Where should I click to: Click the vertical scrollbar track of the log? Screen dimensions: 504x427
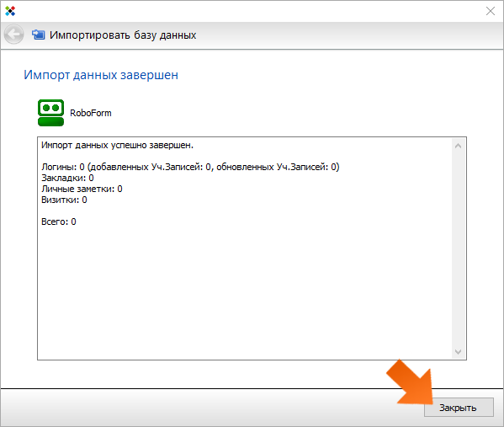458,248
